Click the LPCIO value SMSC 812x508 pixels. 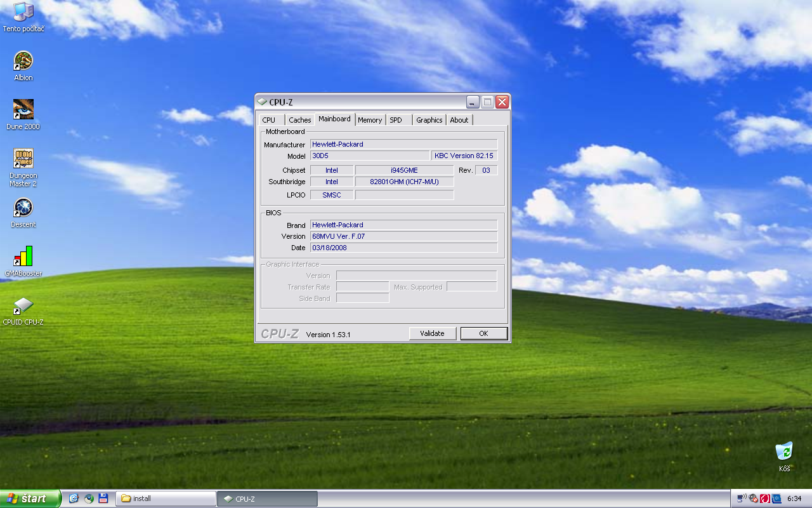point(332,195)
